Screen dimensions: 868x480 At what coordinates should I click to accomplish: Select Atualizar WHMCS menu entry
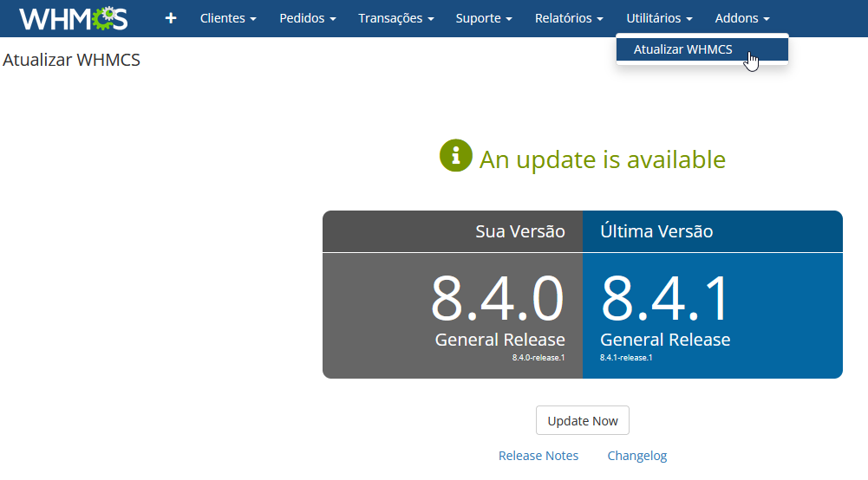click(x=702, y=49)
